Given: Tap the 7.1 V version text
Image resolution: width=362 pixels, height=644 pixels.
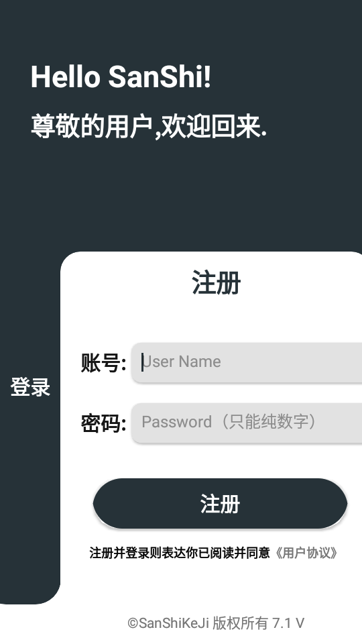Looking at the screenshot, I should tap(288, 623).
